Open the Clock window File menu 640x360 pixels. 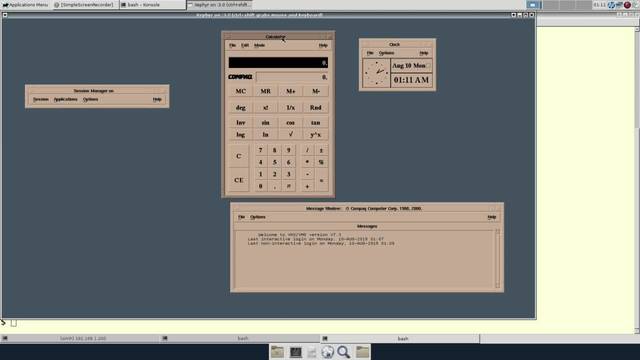370,53
